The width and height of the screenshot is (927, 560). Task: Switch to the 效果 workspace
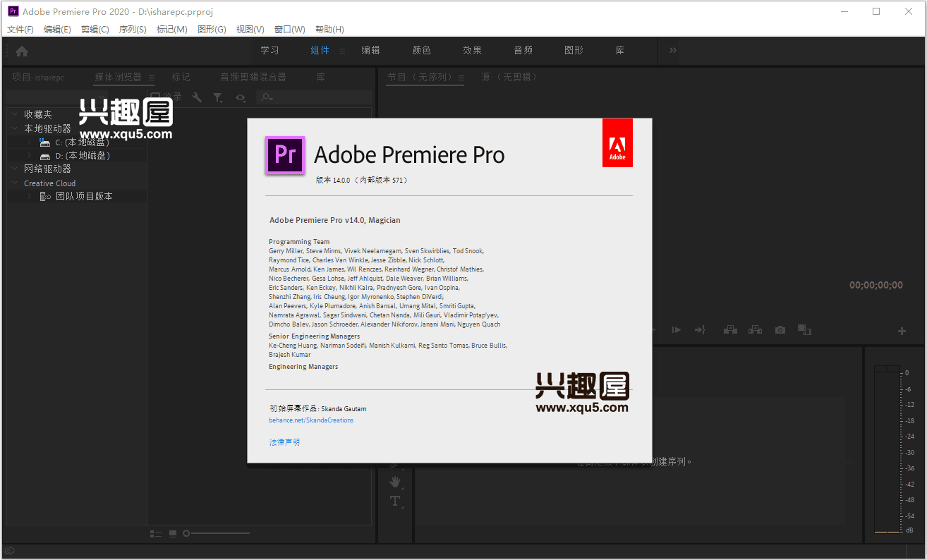tap(473, 51)
